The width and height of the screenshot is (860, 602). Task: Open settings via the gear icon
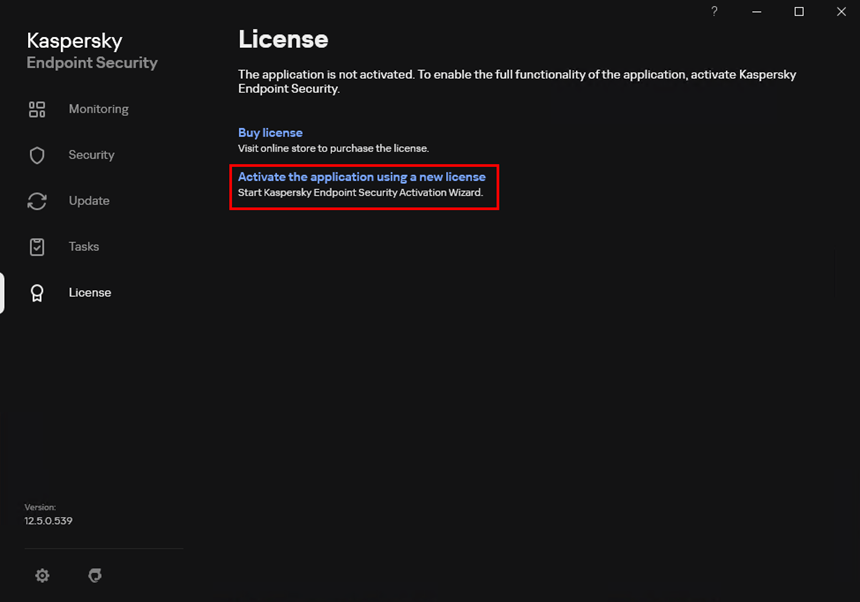(x=42, y=575)
